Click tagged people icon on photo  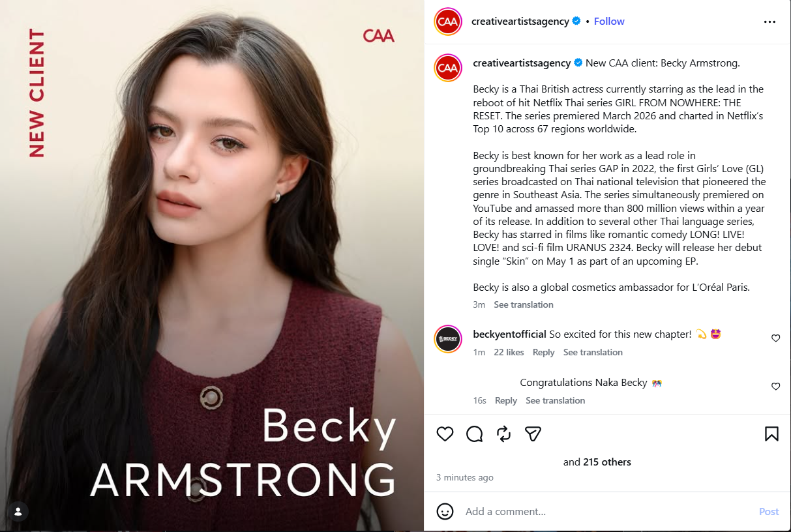tap(18, 511)
